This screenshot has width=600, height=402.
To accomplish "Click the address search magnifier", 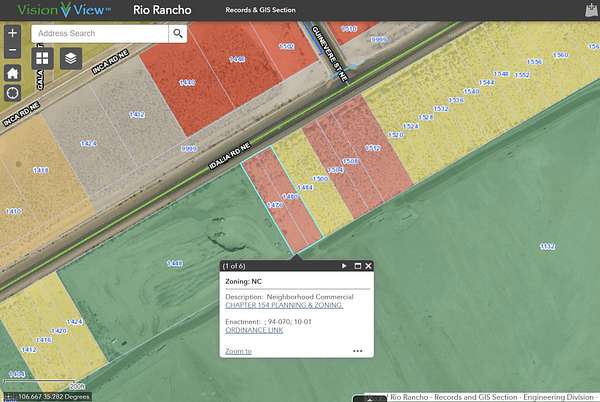I will tap(177, 33).
